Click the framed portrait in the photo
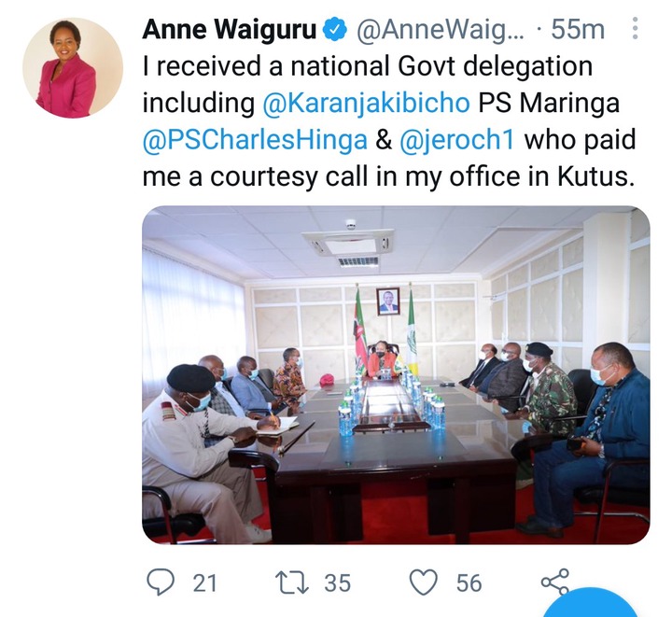The height and width of the screenshot is (617, 672). [388, 301]
